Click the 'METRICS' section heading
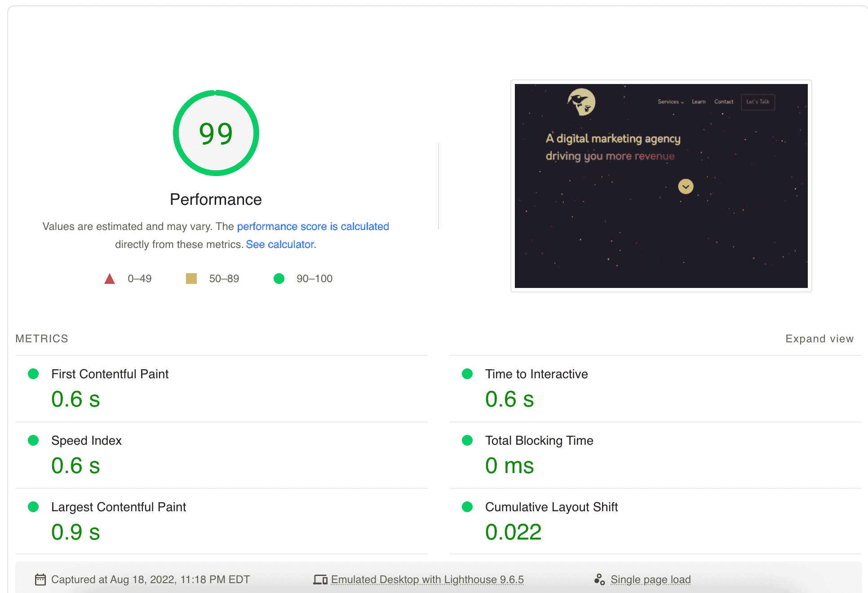Viewport: 868px width, 593px height. [42, 339]
